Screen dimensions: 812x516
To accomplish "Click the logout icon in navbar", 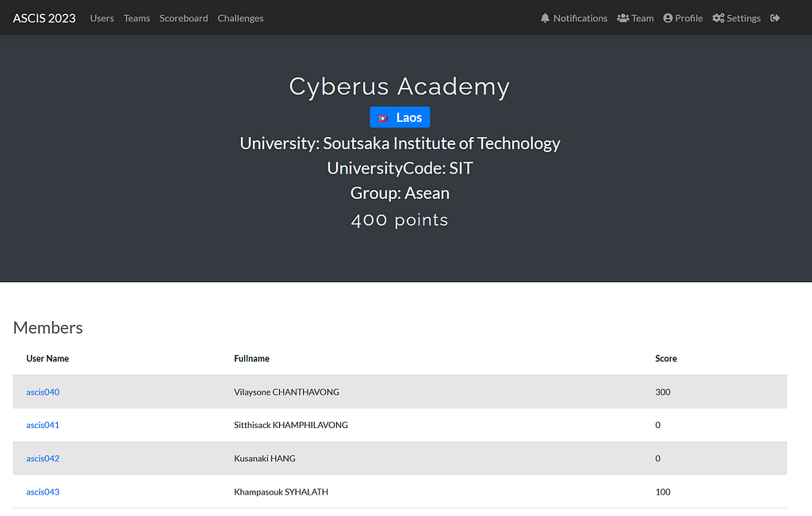I will pyautogui.click(x=775, y=18).
